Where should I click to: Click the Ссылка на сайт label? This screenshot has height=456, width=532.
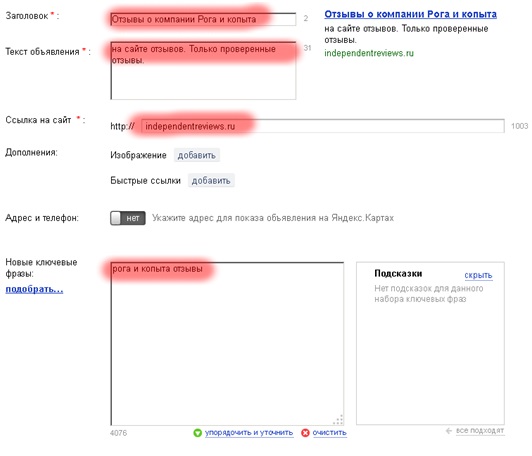pos(38,120)
